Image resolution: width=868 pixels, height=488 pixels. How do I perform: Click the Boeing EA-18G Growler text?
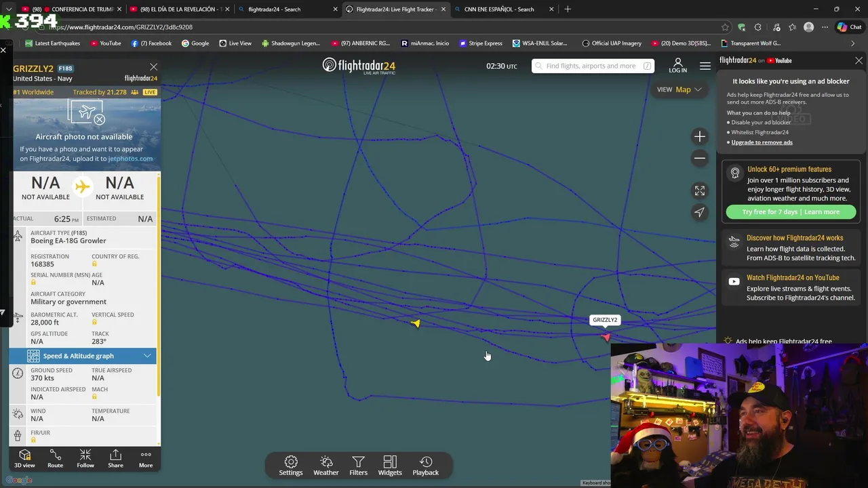tap(68, 241)
